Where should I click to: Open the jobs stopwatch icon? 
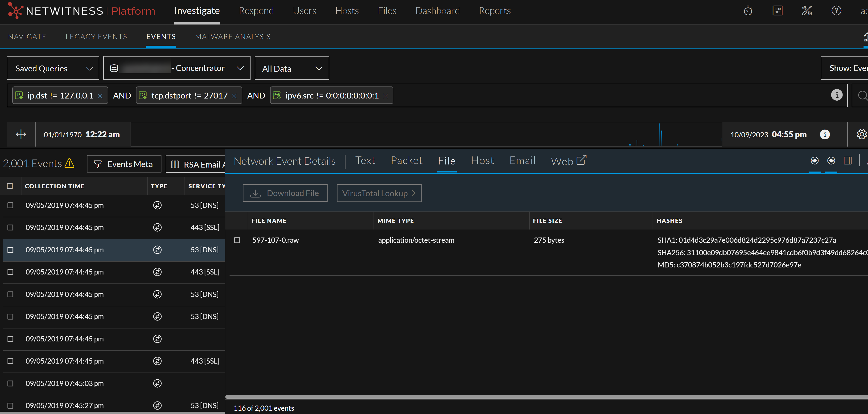click(x=748, y=11)
